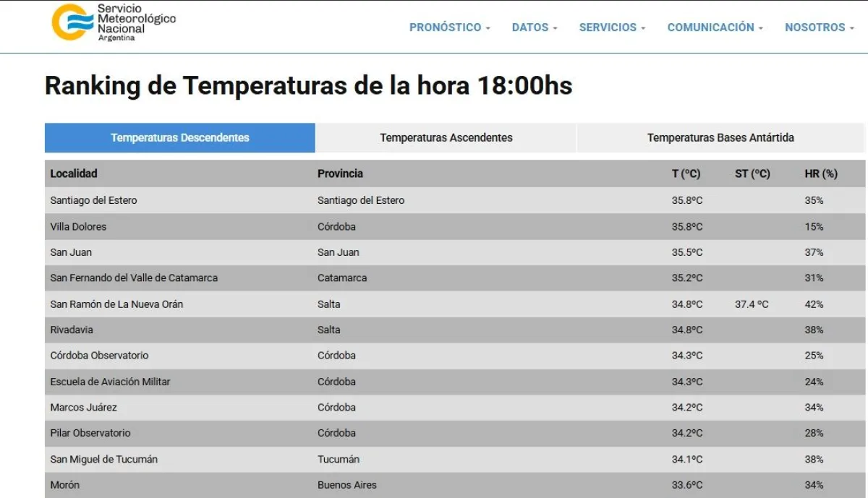Click the Servicio Meteorológico Nacional logo
Screen dimensions: 868x498
pos(114,22)
